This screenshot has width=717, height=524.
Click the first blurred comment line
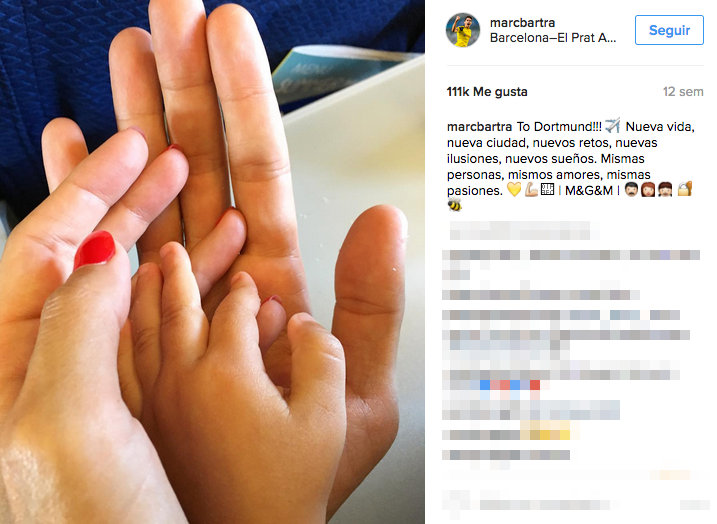(x=524, y=230)
